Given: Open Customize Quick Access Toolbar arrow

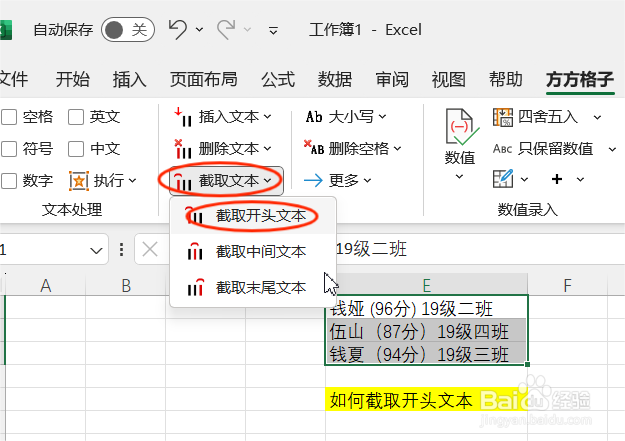Looking at the screenshot, I should [x=273, y=30].
